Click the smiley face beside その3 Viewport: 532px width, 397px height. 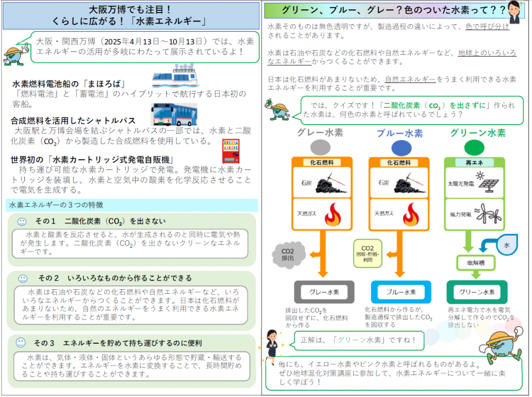pyautogui.click(x=21, y=343)
